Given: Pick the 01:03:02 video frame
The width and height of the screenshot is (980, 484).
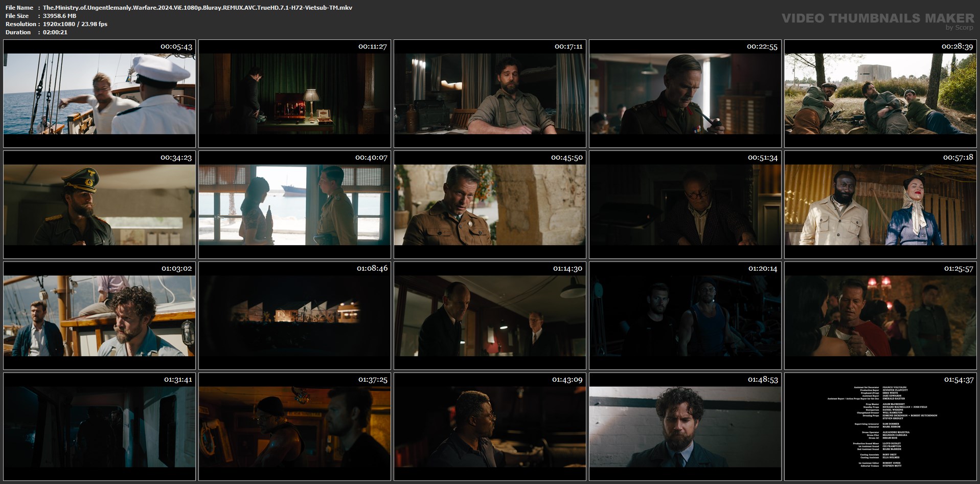Looking at the screenshot, I should (x=99, y=316).
